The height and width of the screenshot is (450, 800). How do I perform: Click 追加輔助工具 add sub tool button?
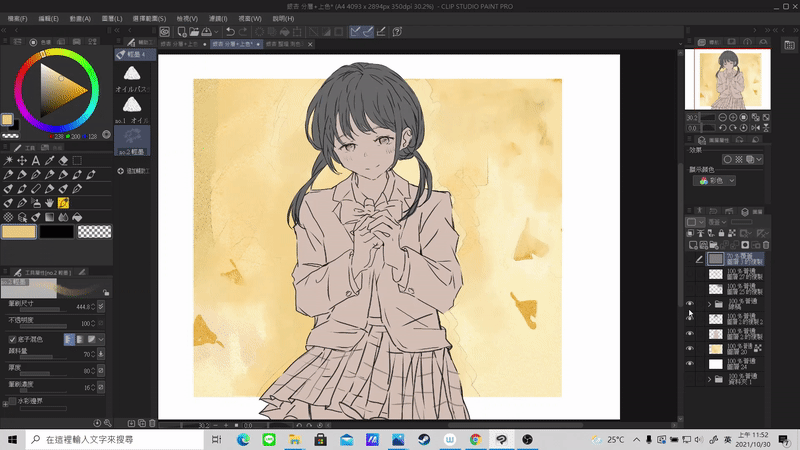coord(133,171)
